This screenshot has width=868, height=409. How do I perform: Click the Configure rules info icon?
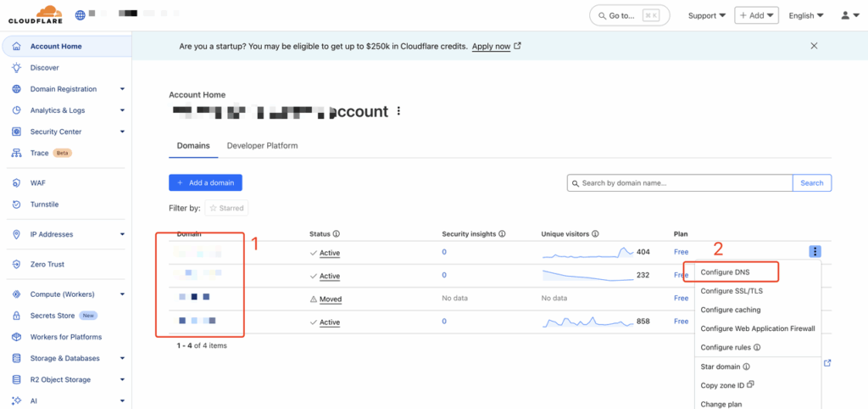[757, 348]
